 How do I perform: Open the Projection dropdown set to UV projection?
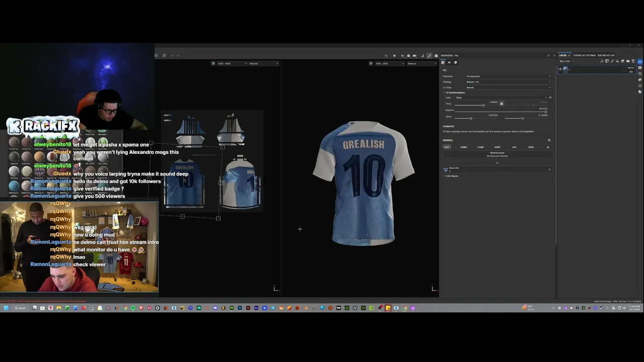click(x=508, y=76)
